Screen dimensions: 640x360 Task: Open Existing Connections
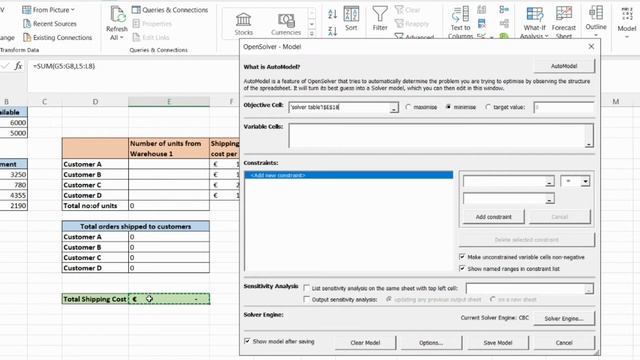pyautogui.click(x=57, y=38)
